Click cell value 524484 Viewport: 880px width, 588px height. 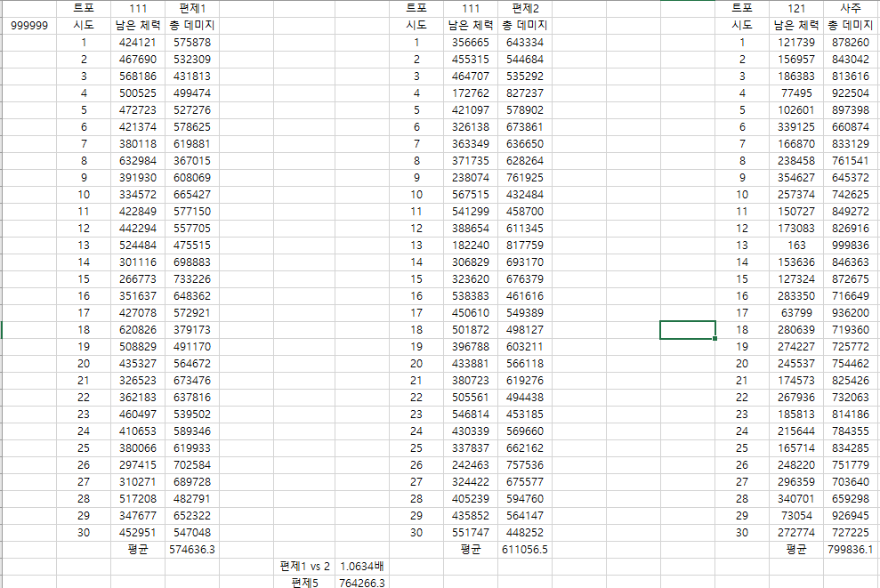(138, 246)
